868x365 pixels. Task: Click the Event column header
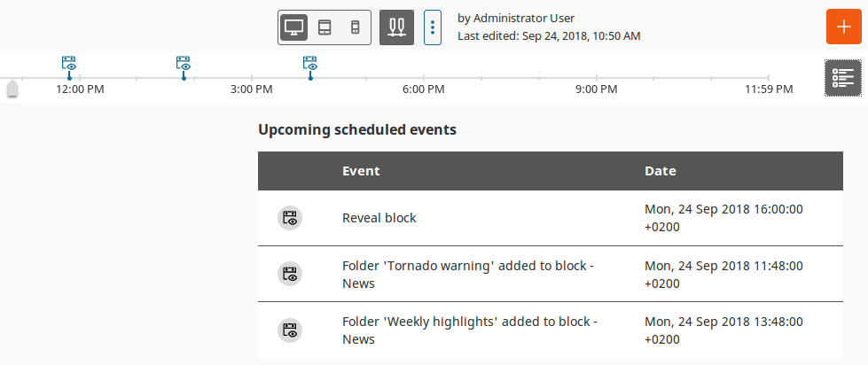pos(361,171)
